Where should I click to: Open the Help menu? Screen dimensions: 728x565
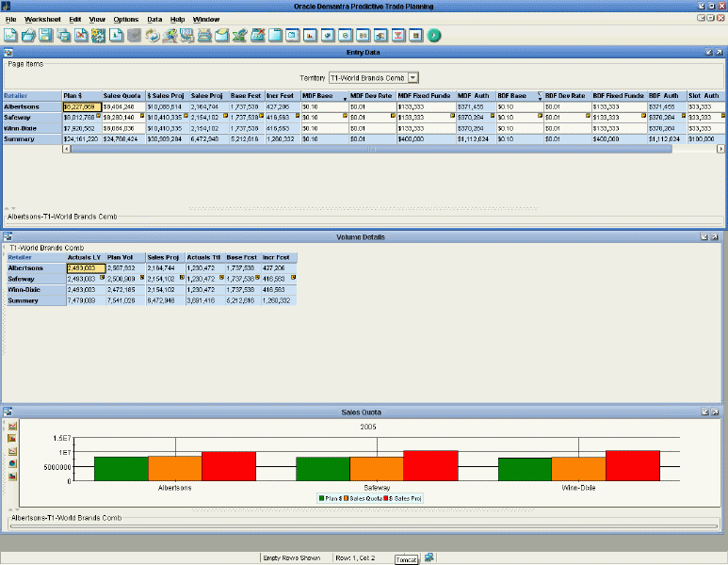click(x=177, y=20)
